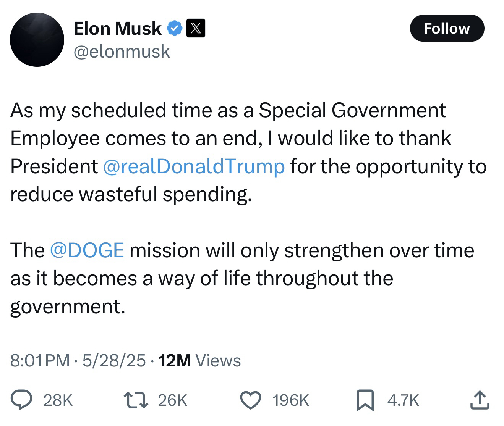Click the 26K reposts count
The image size is (504, 426).
pyautogui.click(x=172, y=400)
